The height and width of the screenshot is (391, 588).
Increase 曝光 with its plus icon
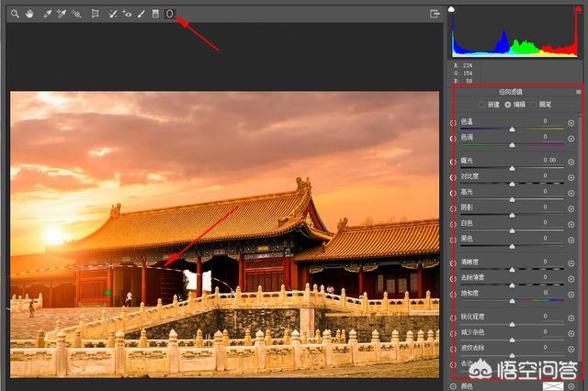(571, 162)
